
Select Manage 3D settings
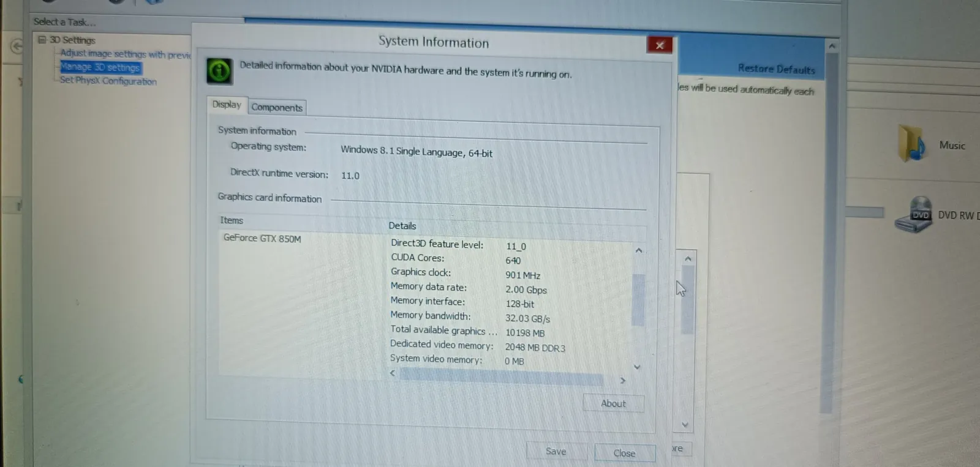(x=100, y=67)
